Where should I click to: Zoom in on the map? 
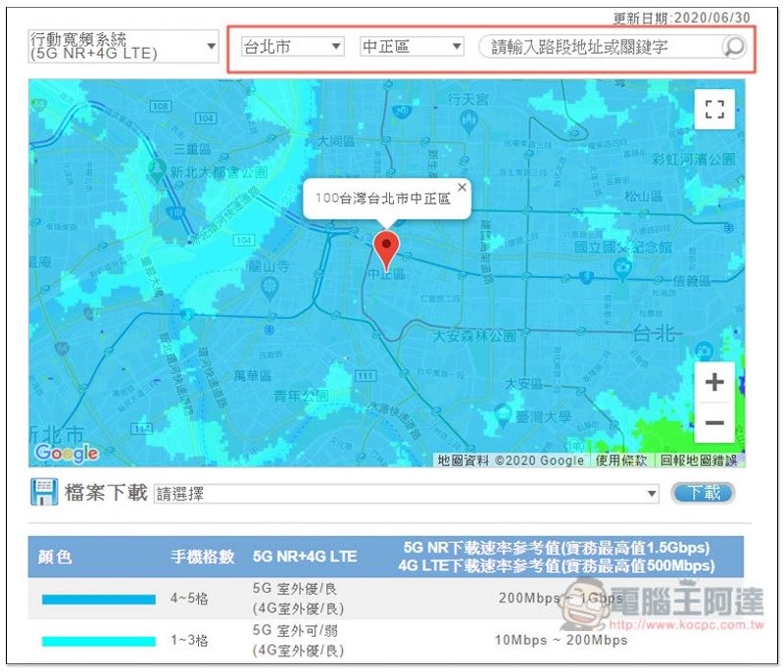tap(714, 382)
